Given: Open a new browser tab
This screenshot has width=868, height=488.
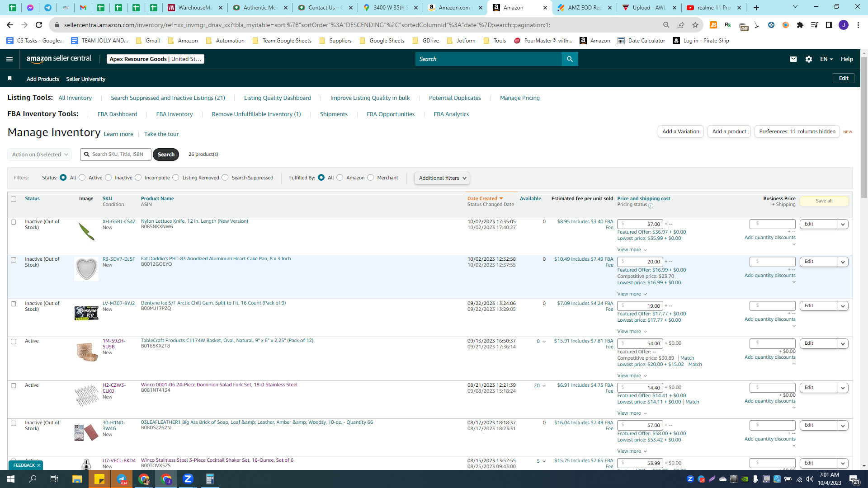Looking at the screenshot, I should click(756, 8).
